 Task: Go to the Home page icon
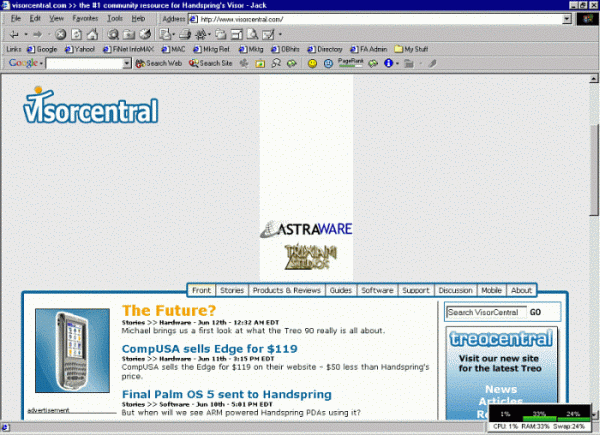pos(90,34)
